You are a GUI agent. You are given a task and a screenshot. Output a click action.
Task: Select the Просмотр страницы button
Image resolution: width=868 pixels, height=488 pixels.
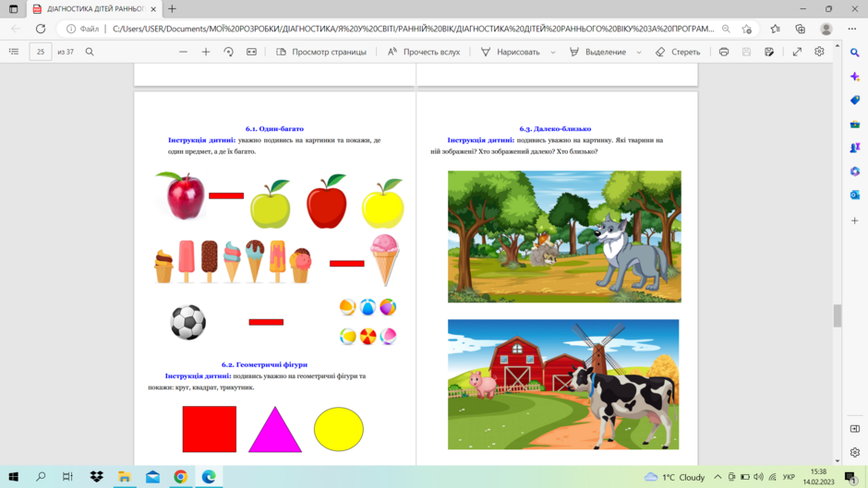(x=321, y=52)
